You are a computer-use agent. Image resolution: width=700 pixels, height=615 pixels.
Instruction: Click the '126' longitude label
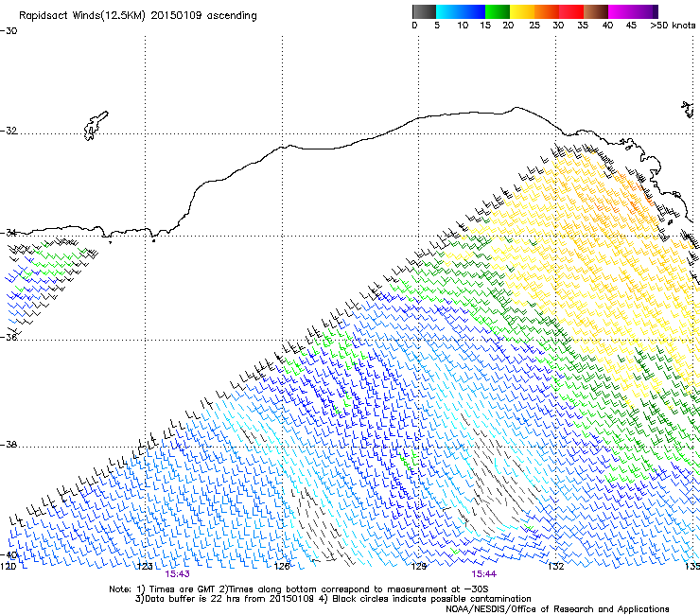pos(282,567)
